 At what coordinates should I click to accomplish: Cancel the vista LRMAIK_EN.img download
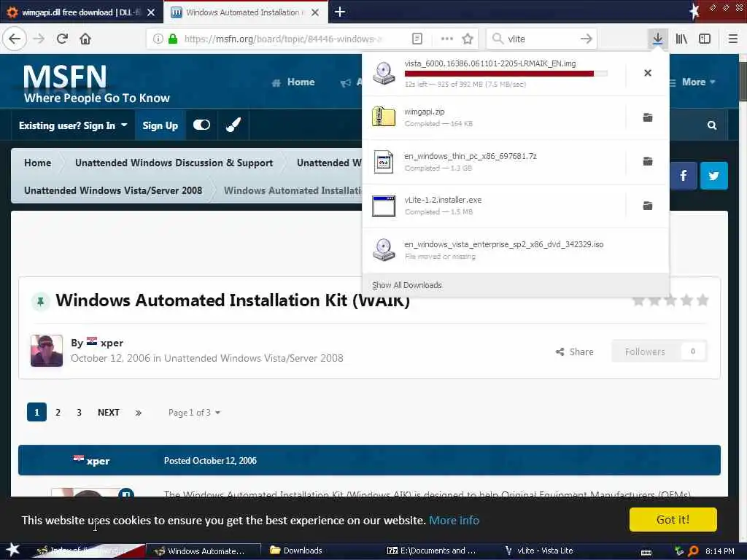click(648, 73)
